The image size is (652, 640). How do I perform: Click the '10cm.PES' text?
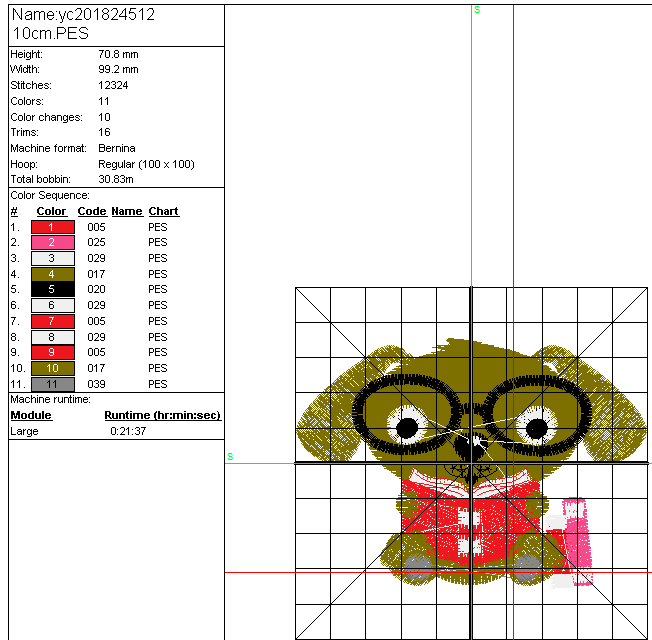click(51, 33)
